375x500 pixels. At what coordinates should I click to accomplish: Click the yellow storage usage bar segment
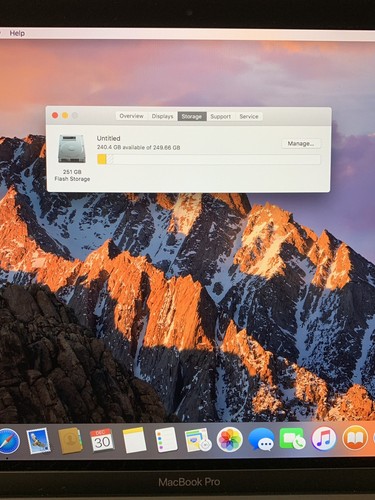[x=102, y=159]
